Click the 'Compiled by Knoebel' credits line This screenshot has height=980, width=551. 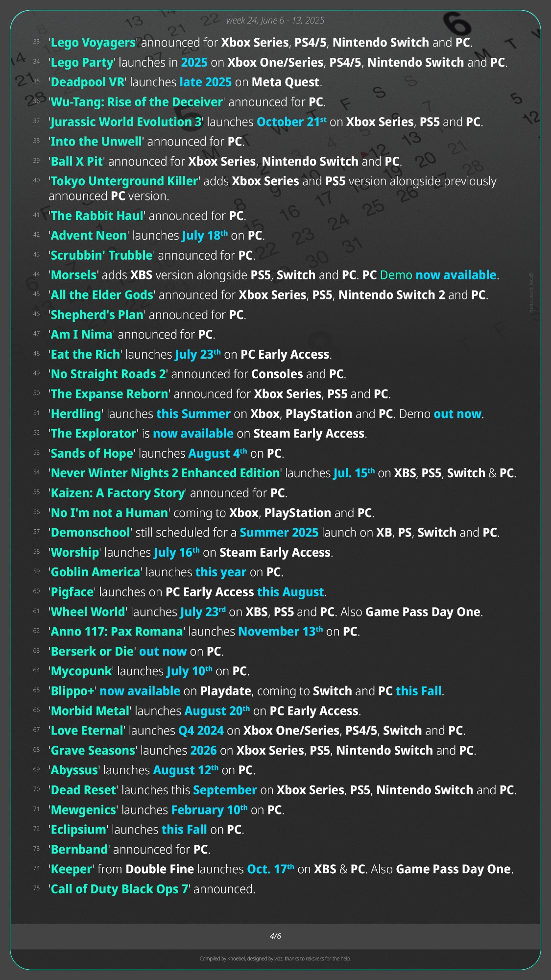pos(275,958)
